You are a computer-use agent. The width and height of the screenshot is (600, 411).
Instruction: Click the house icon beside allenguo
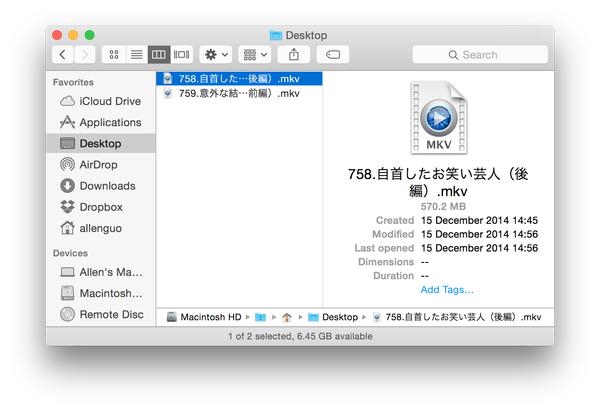pos(67,228)
